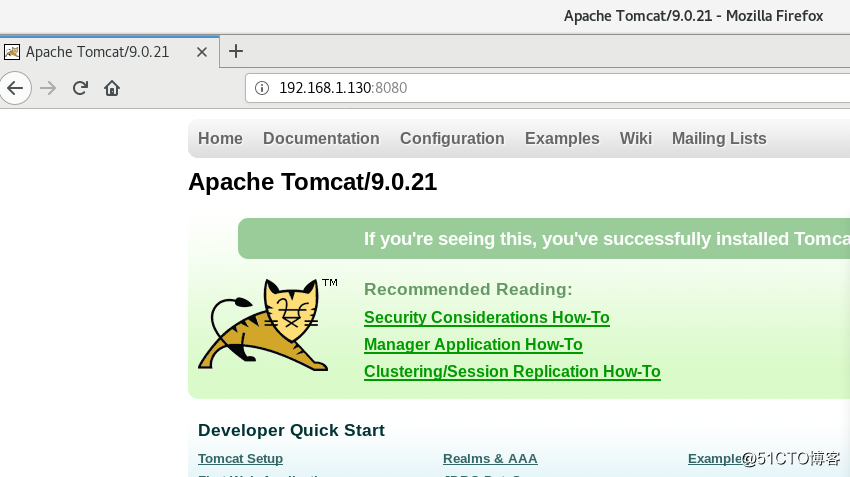The image size is (850, 477).
Task: Follow the Realms & AAA link
Action: point(490,459)
